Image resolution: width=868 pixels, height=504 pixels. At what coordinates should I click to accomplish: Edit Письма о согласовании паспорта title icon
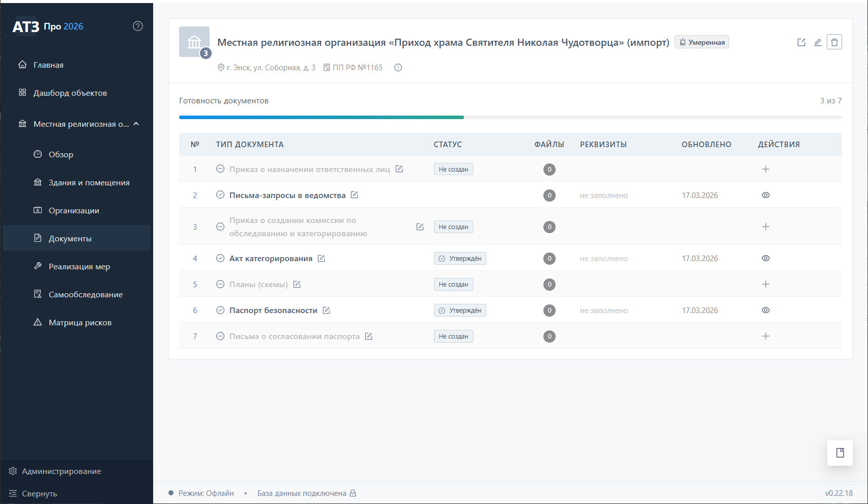369,336
